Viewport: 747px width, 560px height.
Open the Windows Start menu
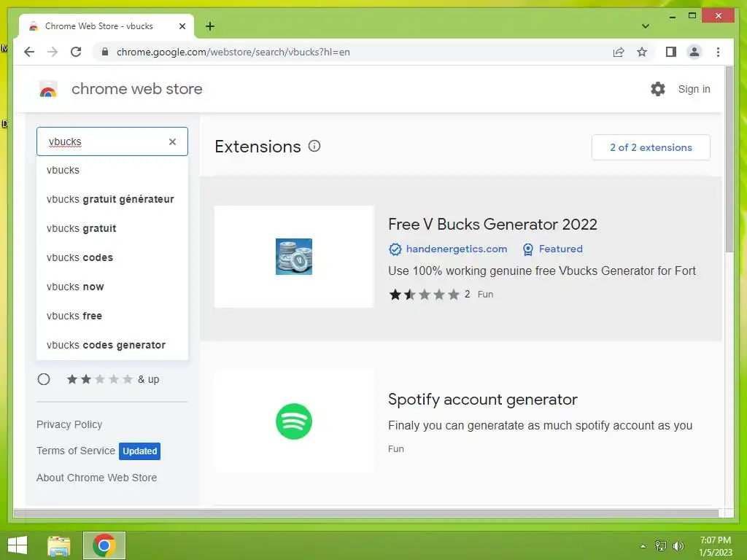[18, 545]
